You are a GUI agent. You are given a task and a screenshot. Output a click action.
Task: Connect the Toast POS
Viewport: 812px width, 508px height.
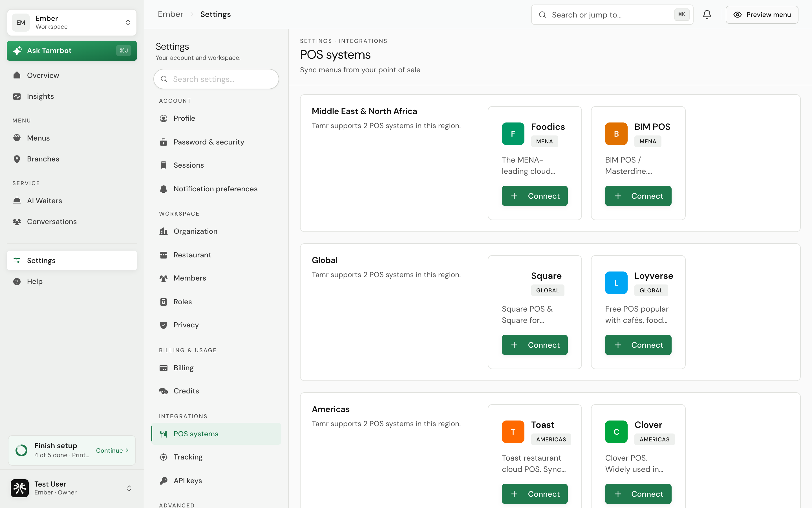[x=535, y=494]
